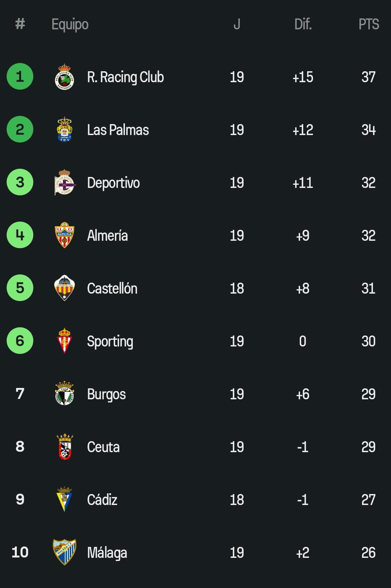
Task: Tap the green position 6 circle
Action: click(20, 341)
